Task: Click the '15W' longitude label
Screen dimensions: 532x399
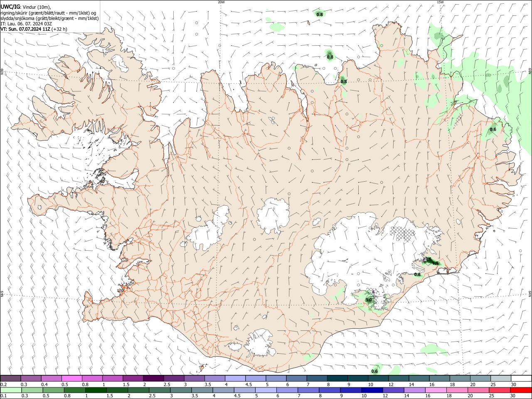Action: (440, 2)
